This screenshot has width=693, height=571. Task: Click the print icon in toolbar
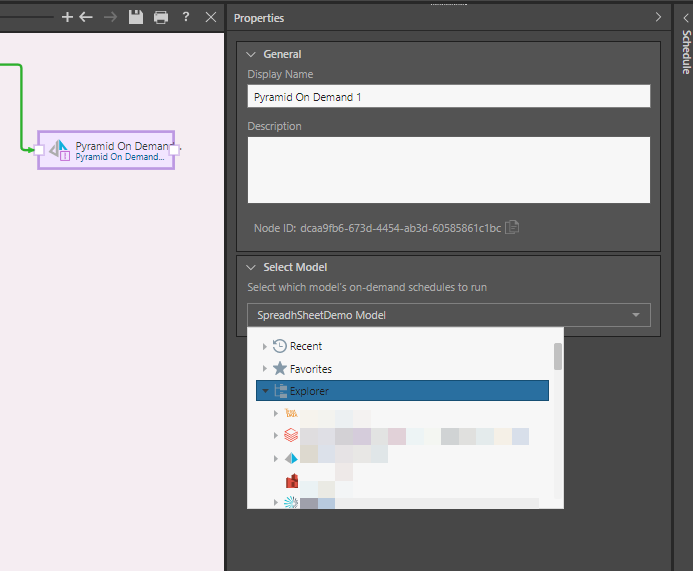coord(161,17)
